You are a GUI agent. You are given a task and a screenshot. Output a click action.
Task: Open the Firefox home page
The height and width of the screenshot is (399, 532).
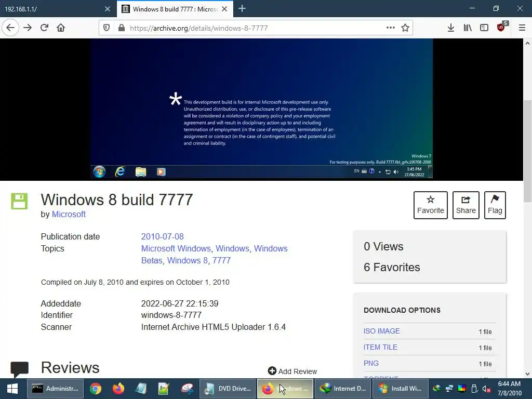(61, 28)
